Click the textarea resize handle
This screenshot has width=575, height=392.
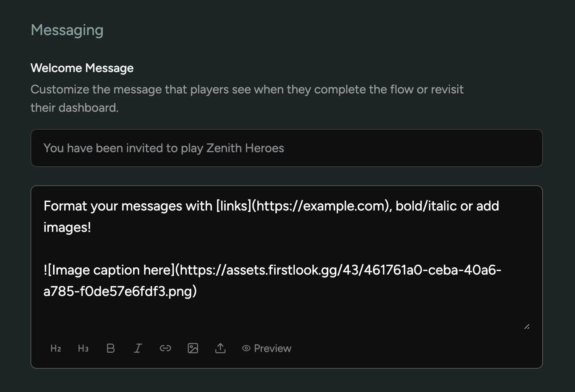click(527, 326)
